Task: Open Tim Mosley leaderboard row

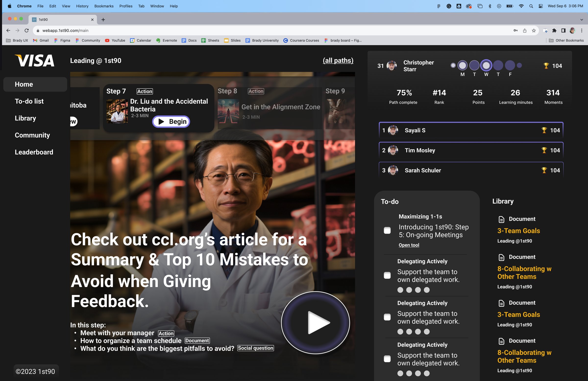Action: point(471,150)
